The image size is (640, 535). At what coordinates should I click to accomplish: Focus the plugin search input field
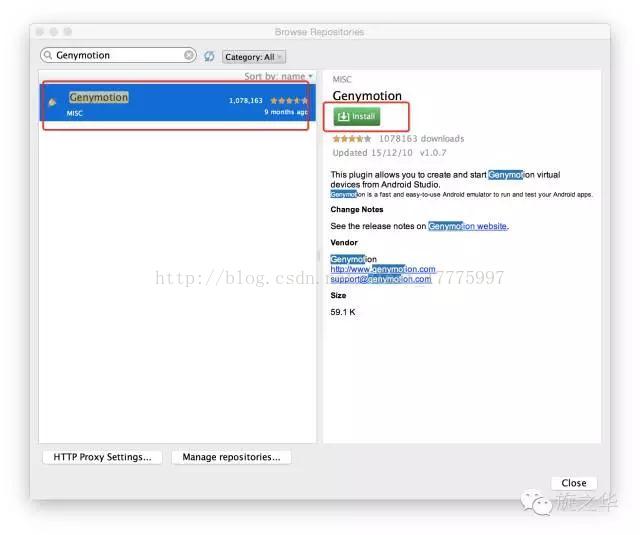pyautogui.click(x=118, y=55)
